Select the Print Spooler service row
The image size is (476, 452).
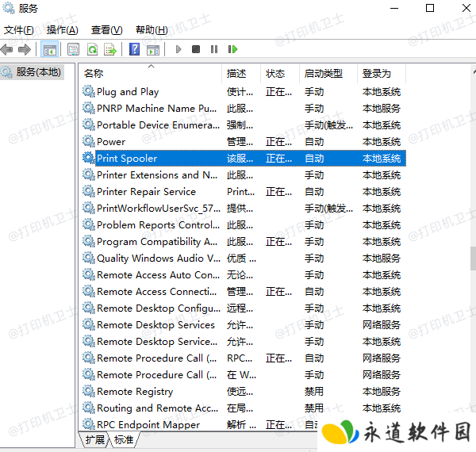tap(251, 158)
